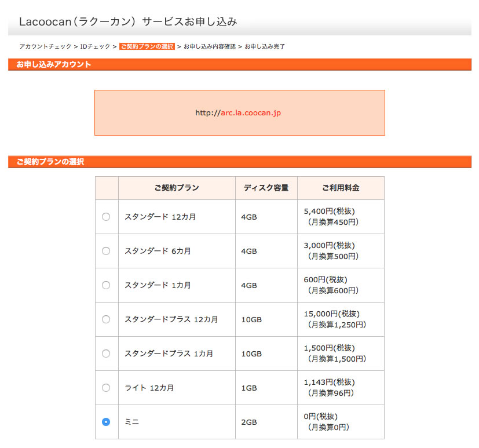
Task: Select the ライト 12カ月 plan radio button
Action: (x=105, y=388)
